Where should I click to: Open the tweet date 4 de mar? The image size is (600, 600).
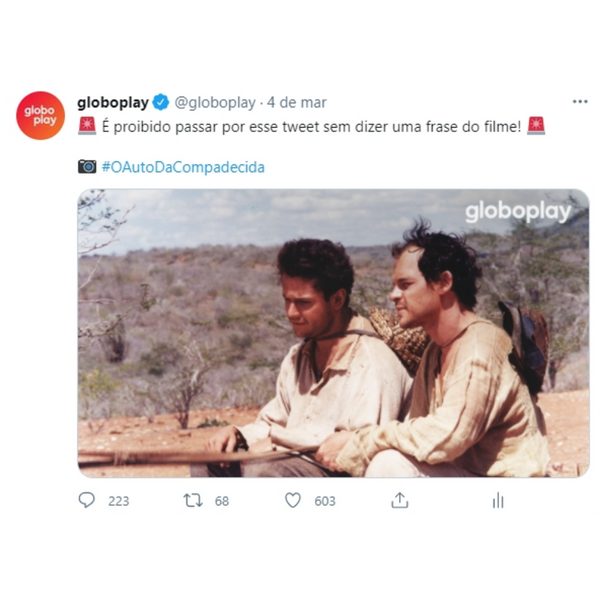coord(297,103)
